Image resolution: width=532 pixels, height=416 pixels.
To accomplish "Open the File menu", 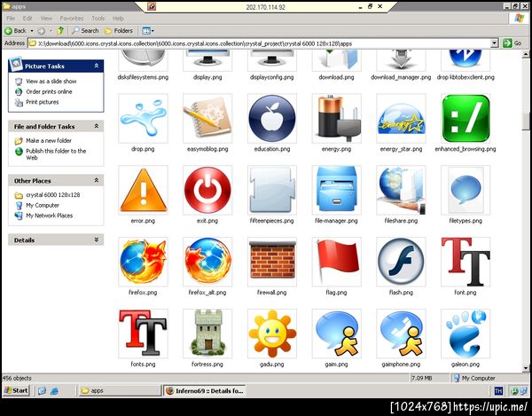I will [x=11, y=19].
